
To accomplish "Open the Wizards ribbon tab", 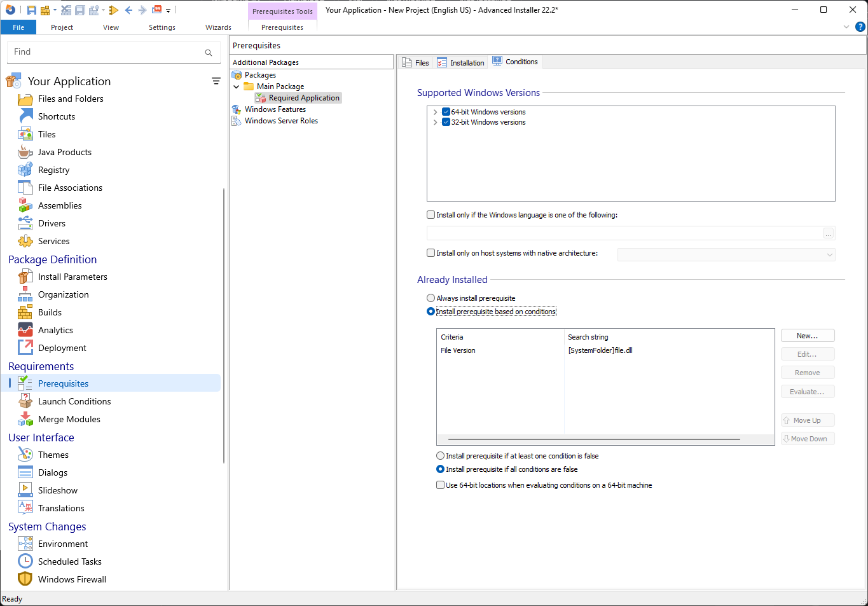I will [218, 27].
